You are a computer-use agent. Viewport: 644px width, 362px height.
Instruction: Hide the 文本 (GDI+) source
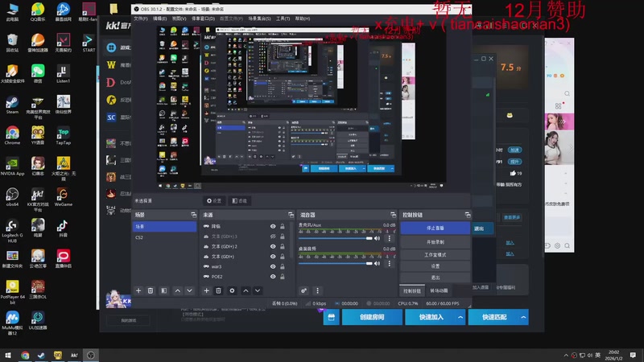pos(273,257)
